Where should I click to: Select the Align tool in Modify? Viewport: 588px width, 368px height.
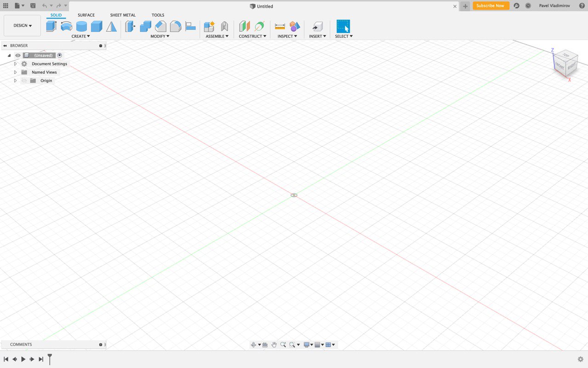coord(191,26)
